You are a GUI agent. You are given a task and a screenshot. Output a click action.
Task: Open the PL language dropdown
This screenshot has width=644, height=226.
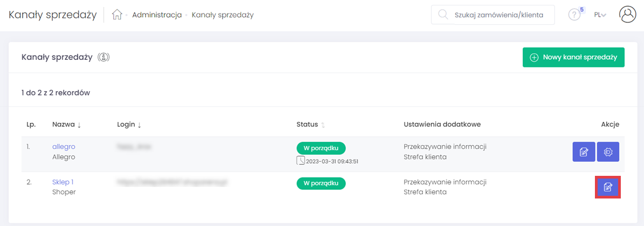pyautogui.click(x=600, y=15)
